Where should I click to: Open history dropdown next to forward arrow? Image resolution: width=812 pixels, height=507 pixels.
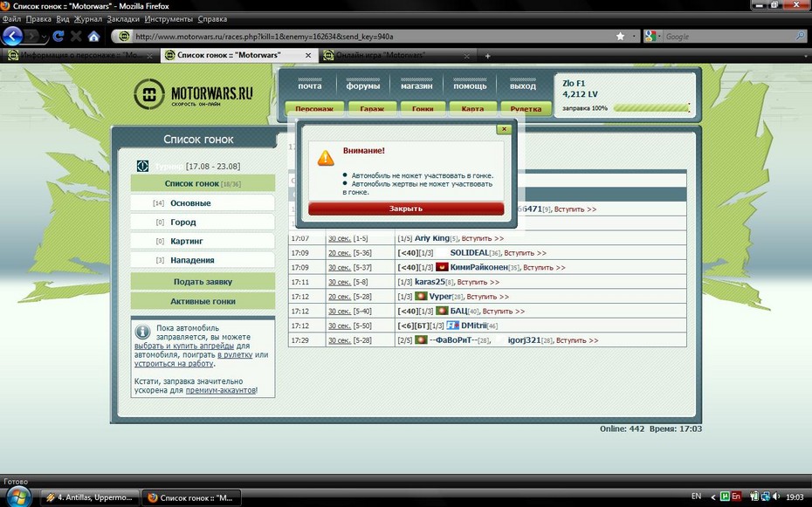click(x=44, y=37)
